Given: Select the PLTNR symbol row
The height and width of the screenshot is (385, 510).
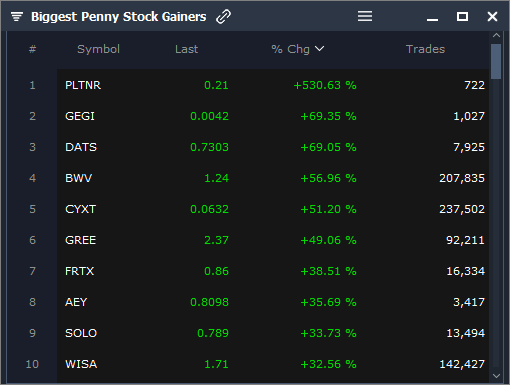Looking at the screenshot, I should point(273,85).
